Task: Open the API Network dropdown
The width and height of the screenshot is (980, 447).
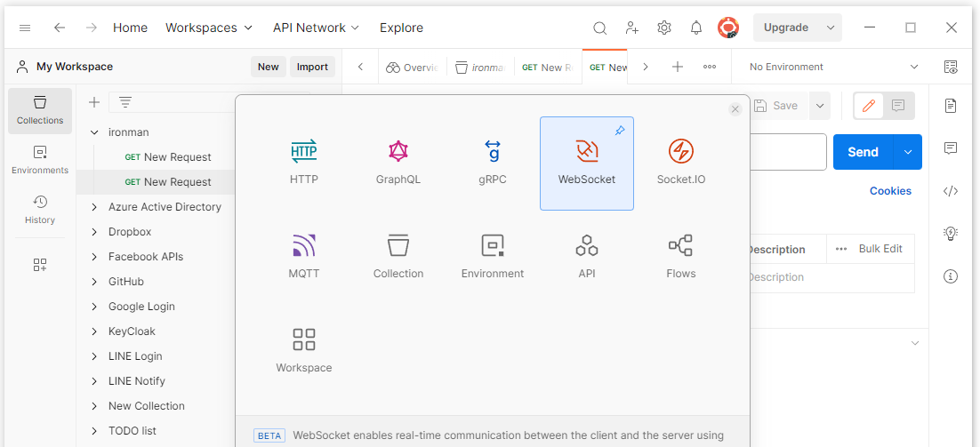Action: tap(317, 28)
